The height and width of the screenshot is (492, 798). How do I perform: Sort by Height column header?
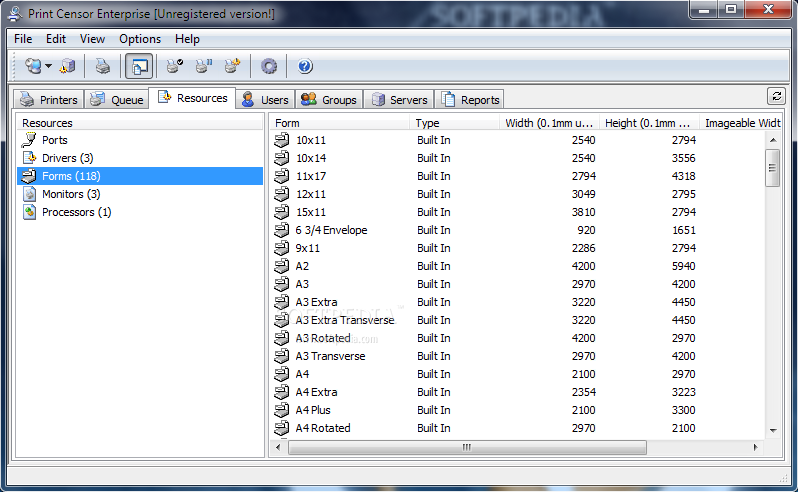(x=649, y=123)
